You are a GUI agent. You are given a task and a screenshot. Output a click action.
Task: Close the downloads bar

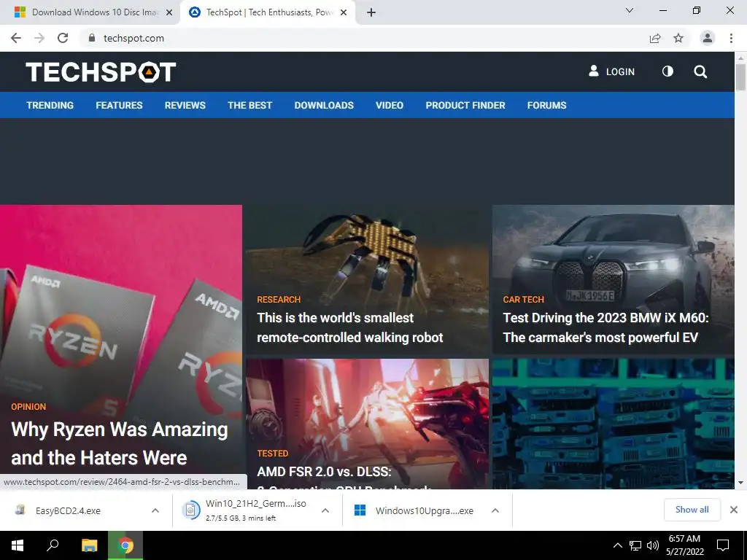click(x=734, y=510)
